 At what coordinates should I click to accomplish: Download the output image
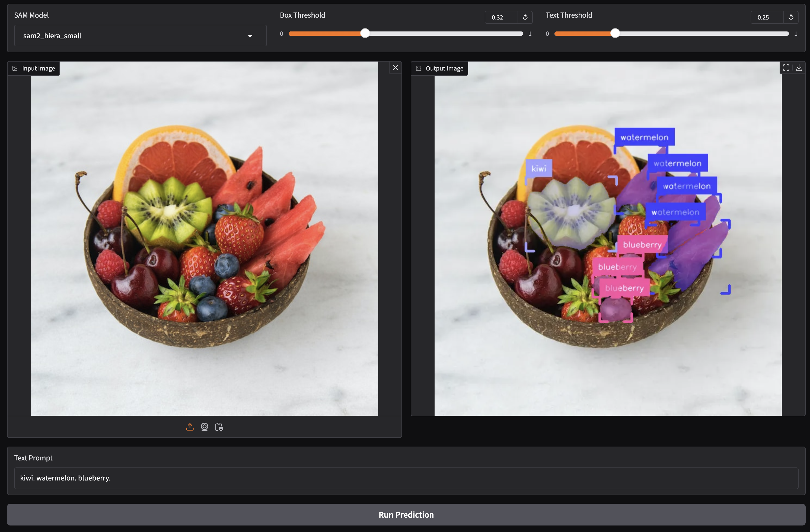coord(799,68)
